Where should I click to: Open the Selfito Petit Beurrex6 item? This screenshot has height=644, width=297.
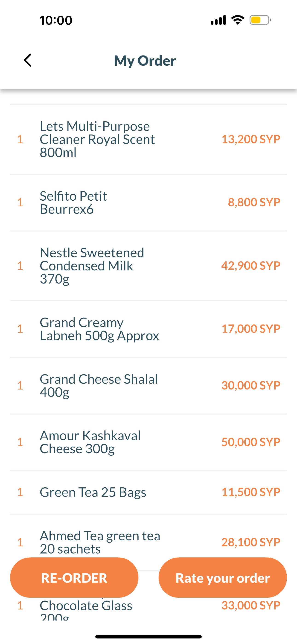(x=73, y=202)
